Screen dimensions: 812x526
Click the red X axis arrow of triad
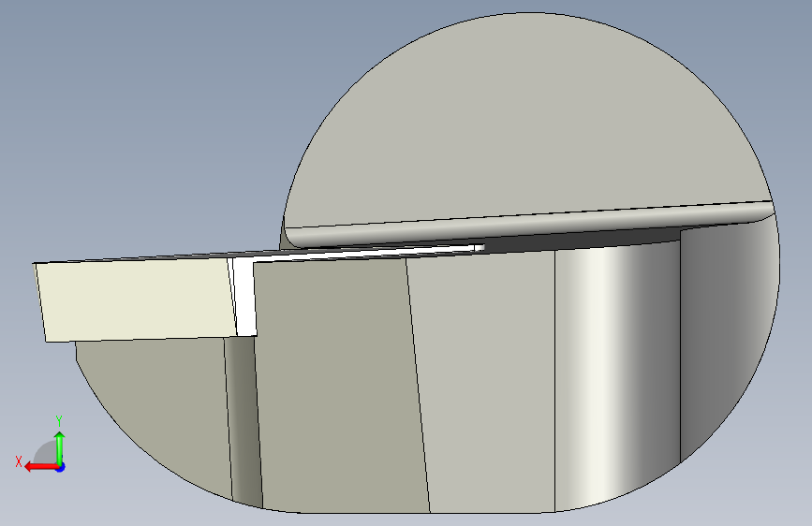pos(40,467)
